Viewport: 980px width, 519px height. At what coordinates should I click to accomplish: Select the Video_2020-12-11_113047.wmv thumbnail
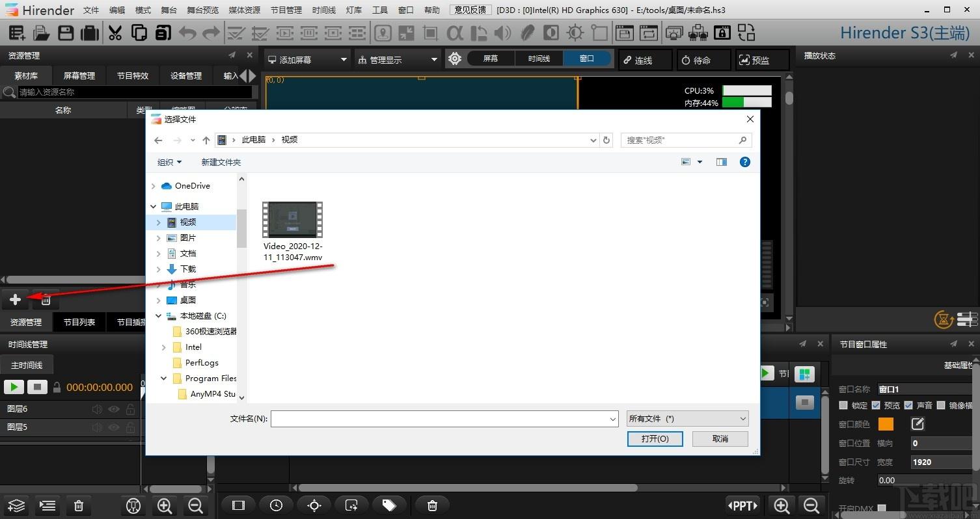[x=293, y=219]
